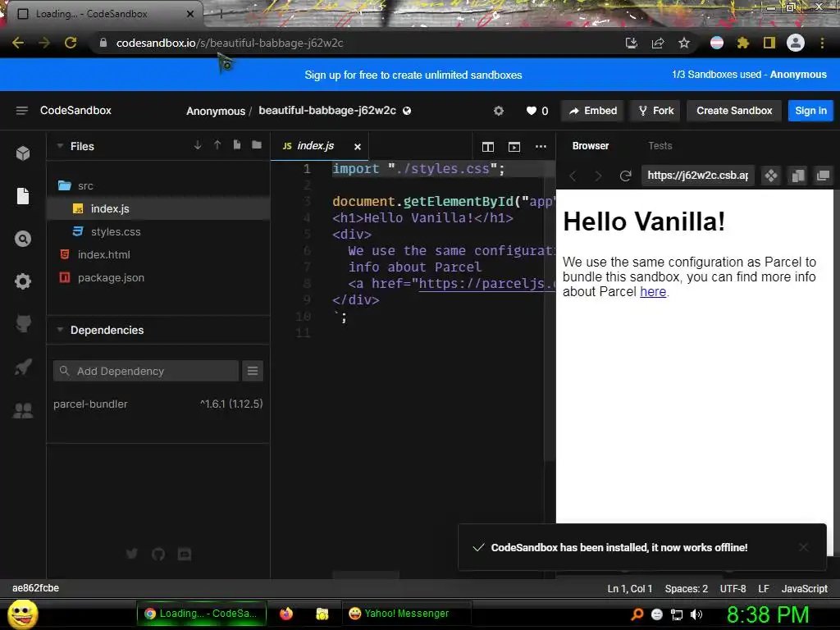Screen dimensions: 840x630
Task: Open the Spaces: 2 indentation selector
Action: pyautogui.click(x=687, y=588)
